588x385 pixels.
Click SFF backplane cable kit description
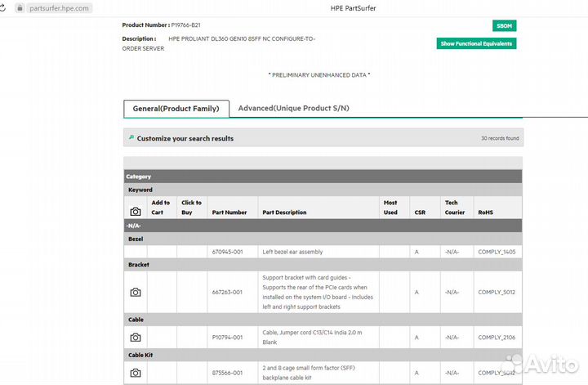point(309,373)
